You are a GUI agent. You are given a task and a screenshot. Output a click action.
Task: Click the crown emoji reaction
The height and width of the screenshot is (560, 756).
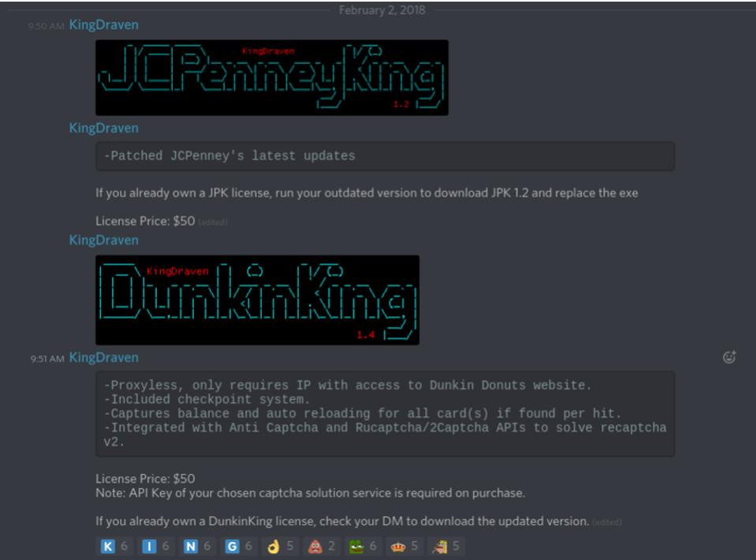coord(400,544)
